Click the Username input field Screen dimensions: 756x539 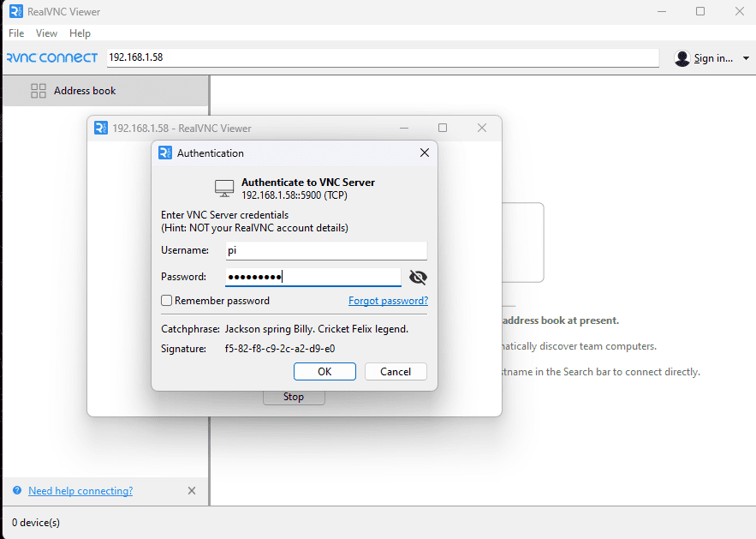pyautogui.click(x=326, y=250)
